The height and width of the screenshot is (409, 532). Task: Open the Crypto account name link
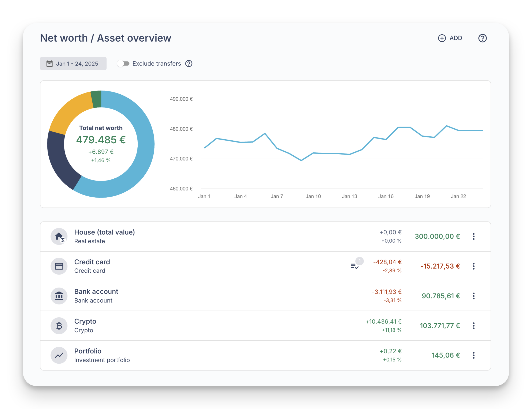(x=85, y=321)
